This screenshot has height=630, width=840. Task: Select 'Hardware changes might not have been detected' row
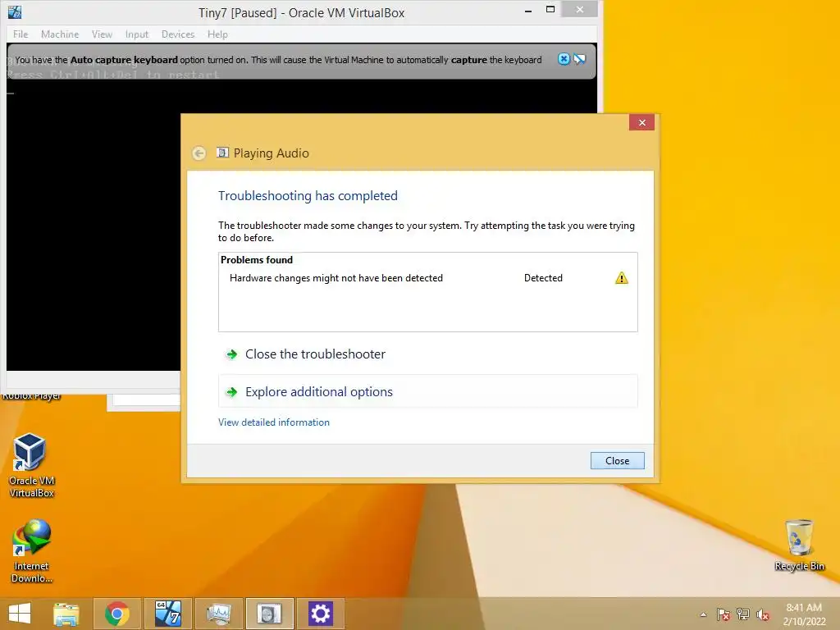(427, 278)
